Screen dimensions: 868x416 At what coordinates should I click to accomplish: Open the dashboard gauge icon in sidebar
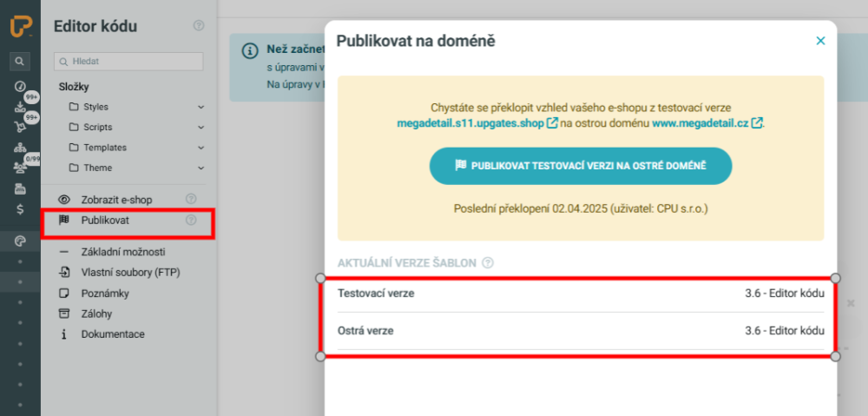pyautogui.click(x=20, y=86)
